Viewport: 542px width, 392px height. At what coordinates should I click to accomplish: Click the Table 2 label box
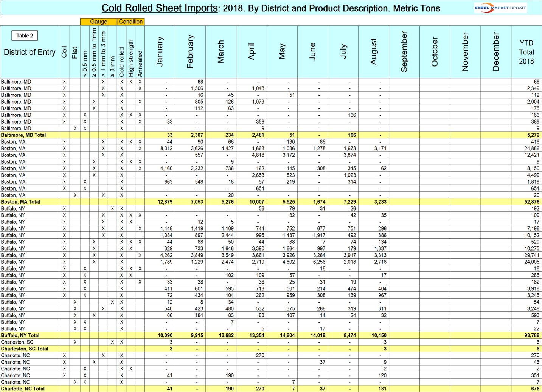pos(25,36)
